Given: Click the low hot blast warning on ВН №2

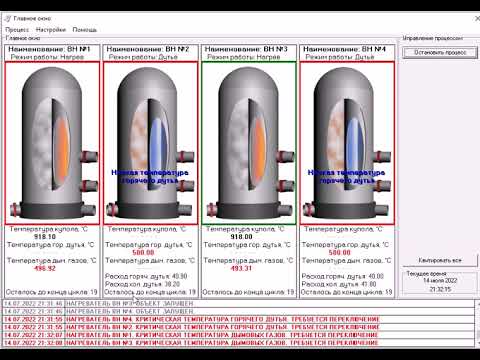Looking at the screenshot, I should 150,177.
